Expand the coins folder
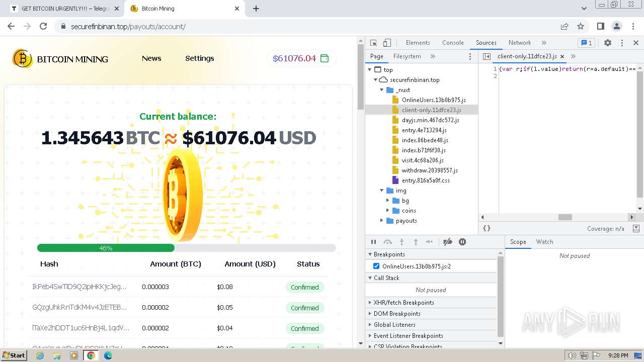 tap(387, 211)
